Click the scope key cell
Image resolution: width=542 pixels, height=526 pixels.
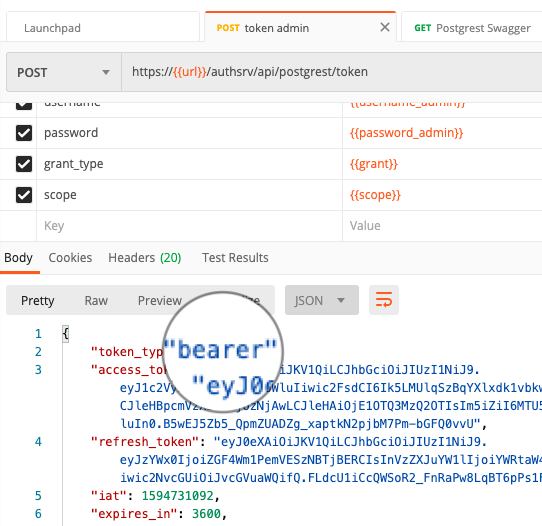[189, 195]
